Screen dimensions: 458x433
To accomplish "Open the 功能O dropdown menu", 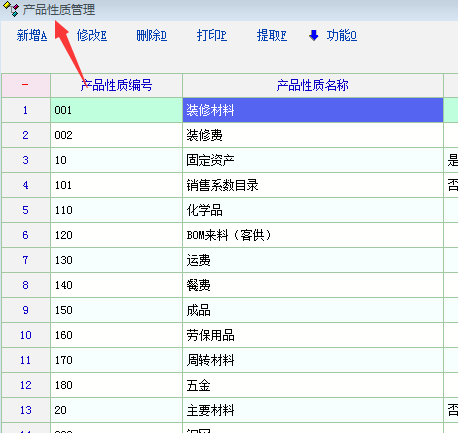I will point(342,35).
